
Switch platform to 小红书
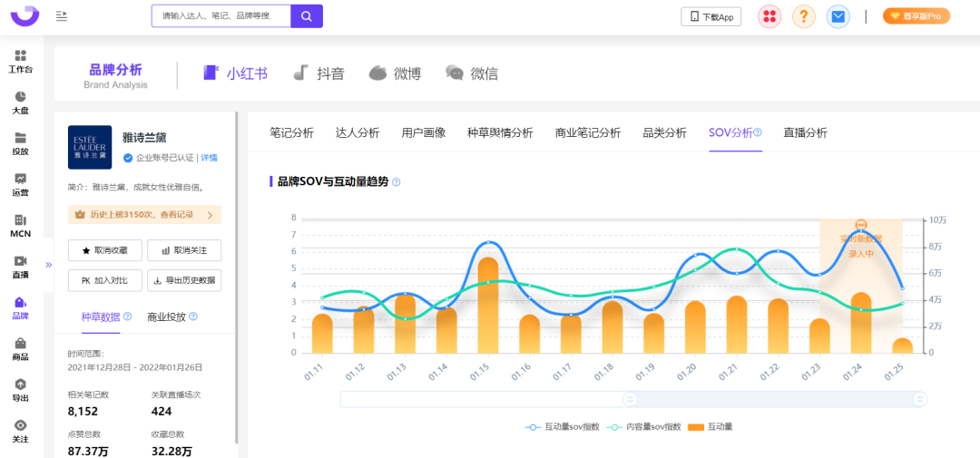click(x=236, y=73)
